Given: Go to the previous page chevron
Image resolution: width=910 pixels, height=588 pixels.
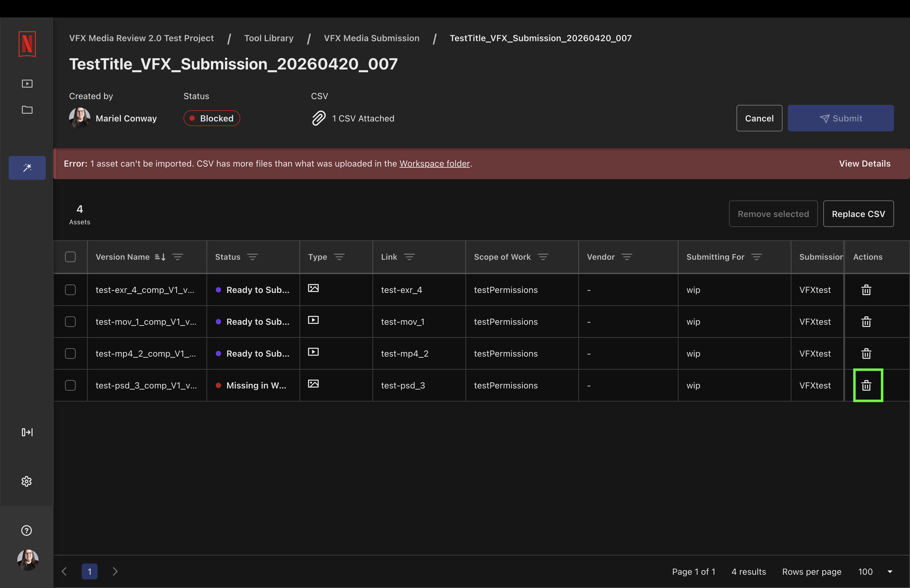Looking at the screenshot, I should pos(64,572).
